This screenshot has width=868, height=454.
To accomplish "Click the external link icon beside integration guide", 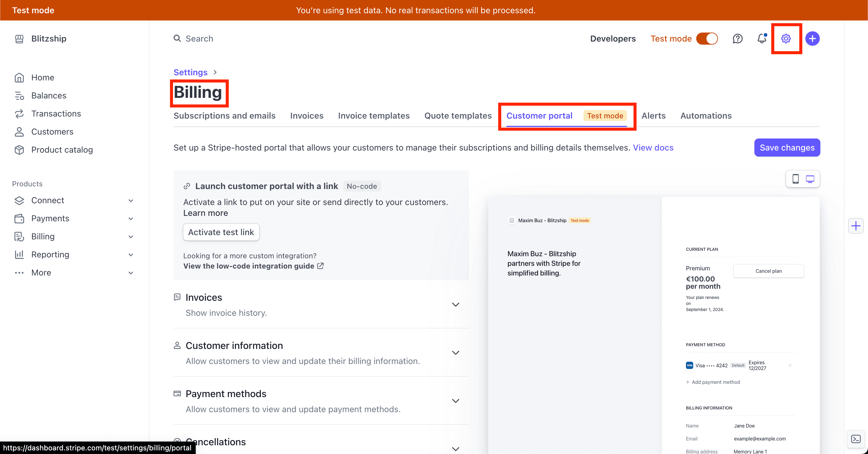I will (320, 266).
